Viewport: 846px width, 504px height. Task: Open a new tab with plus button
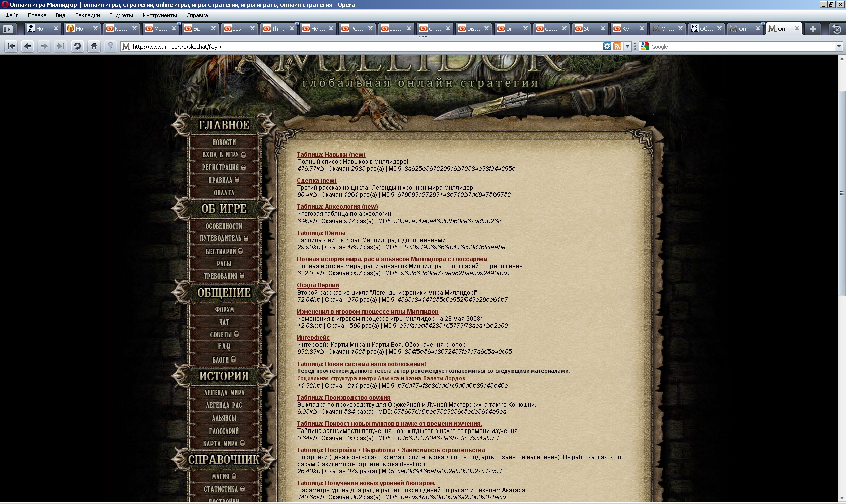tap(812, 29)
